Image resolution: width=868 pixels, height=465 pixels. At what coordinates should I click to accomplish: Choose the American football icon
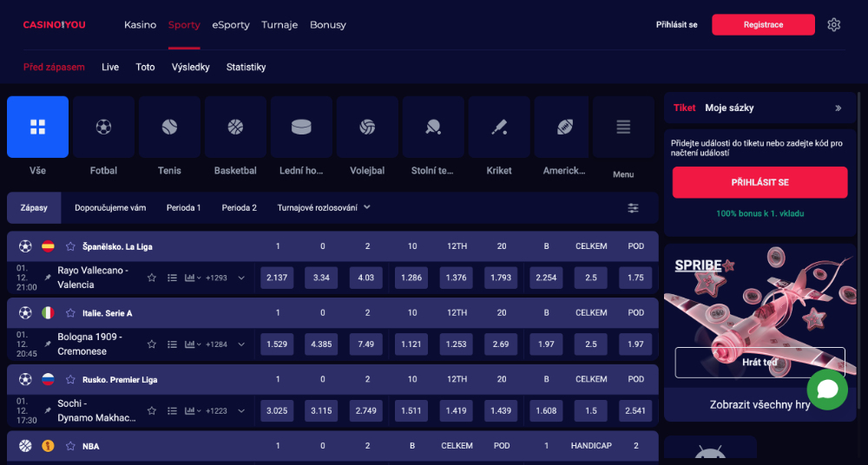click(x=564, y=128)
